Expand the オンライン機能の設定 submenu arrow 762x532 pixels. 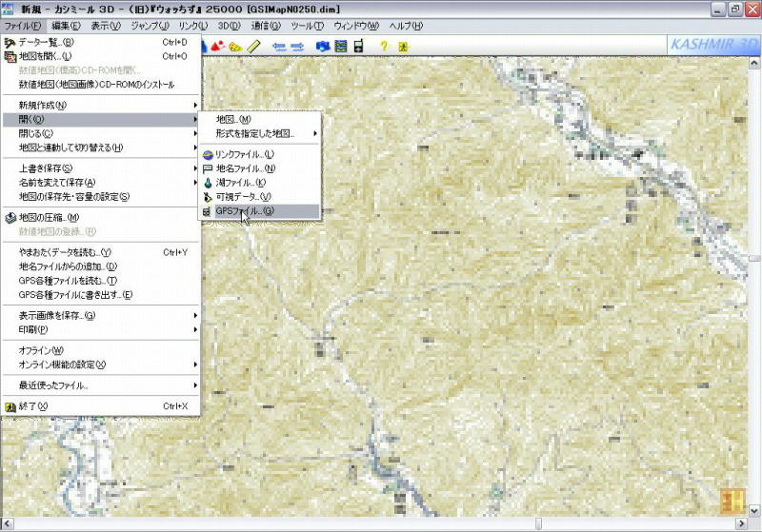195,365
